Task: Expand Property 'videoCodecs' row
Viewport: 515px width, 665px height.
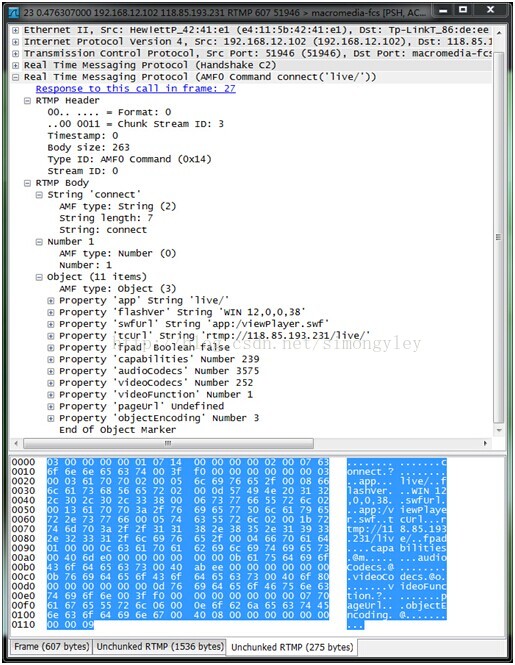Action: tap(51, 383)
